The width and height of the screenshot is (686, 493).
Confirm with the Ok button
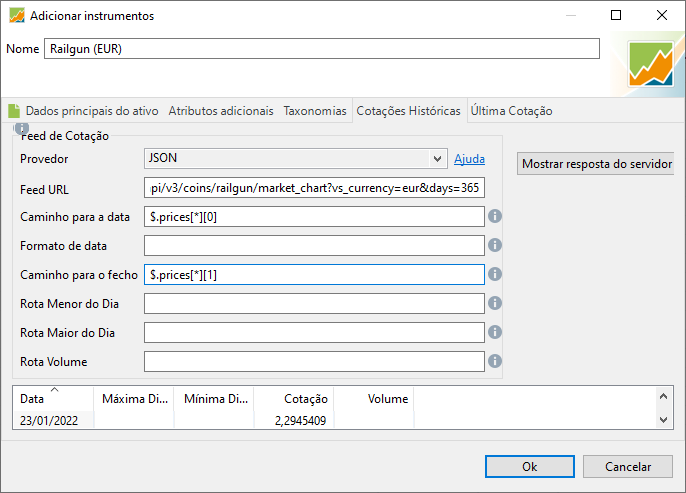(x=530, y=467)
